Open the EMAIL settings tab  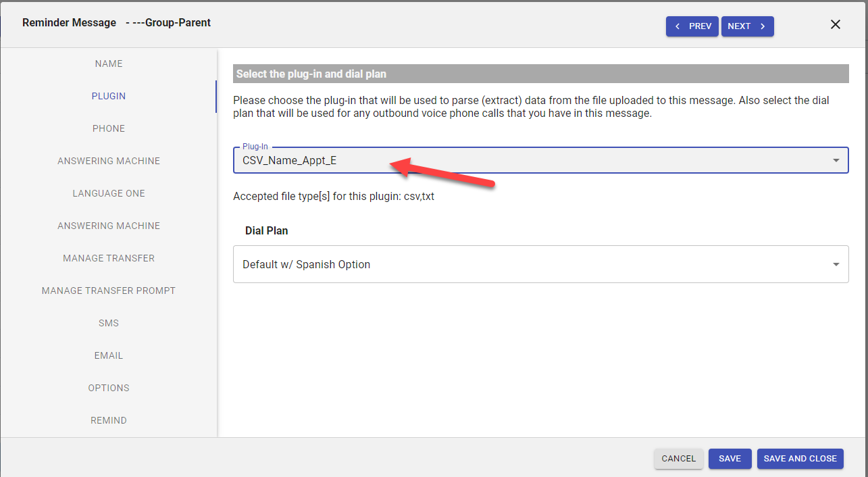109,355
